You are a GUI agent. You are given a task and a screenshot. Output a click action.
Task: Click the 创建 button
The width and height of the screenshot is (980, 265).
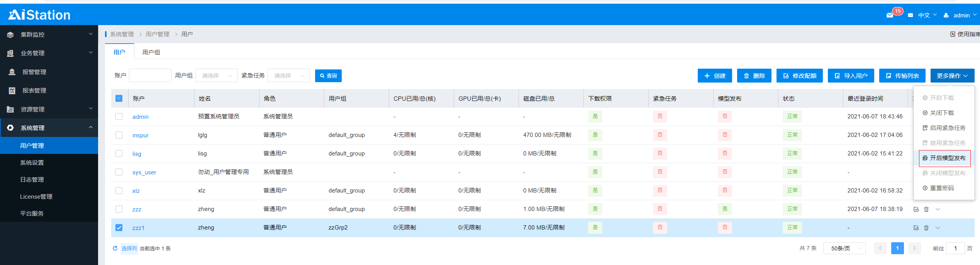(715, 76)
